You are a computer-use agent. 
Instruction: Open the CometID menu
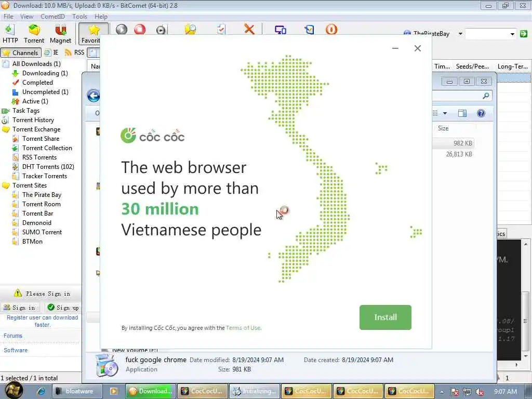[52, 16]
